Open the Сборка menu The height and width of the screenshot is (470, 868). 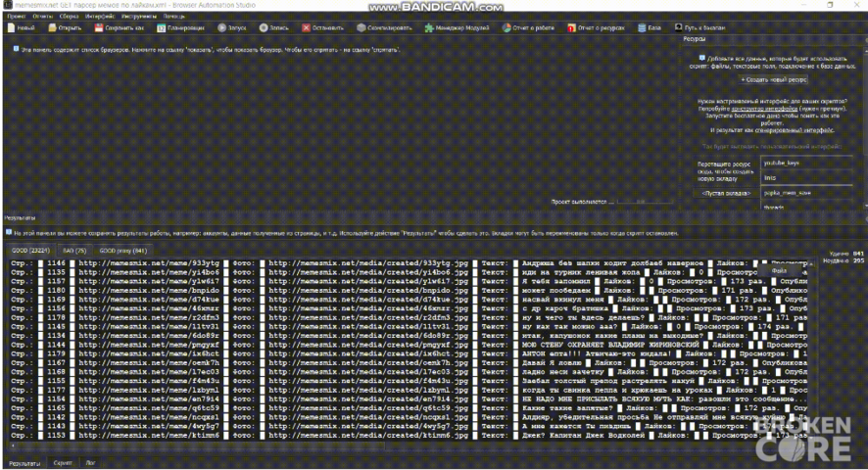(70, 16)
